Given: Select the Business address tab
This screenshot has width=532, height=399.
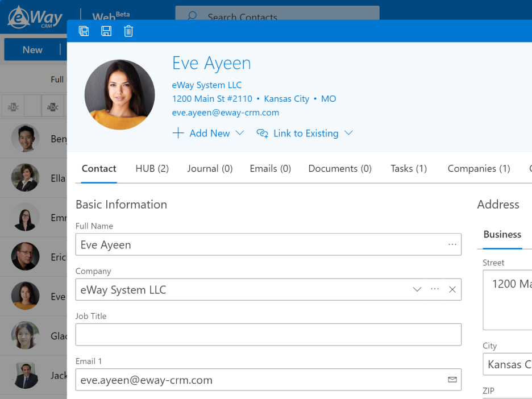Looking at the screenshot, I should point(502,234).
